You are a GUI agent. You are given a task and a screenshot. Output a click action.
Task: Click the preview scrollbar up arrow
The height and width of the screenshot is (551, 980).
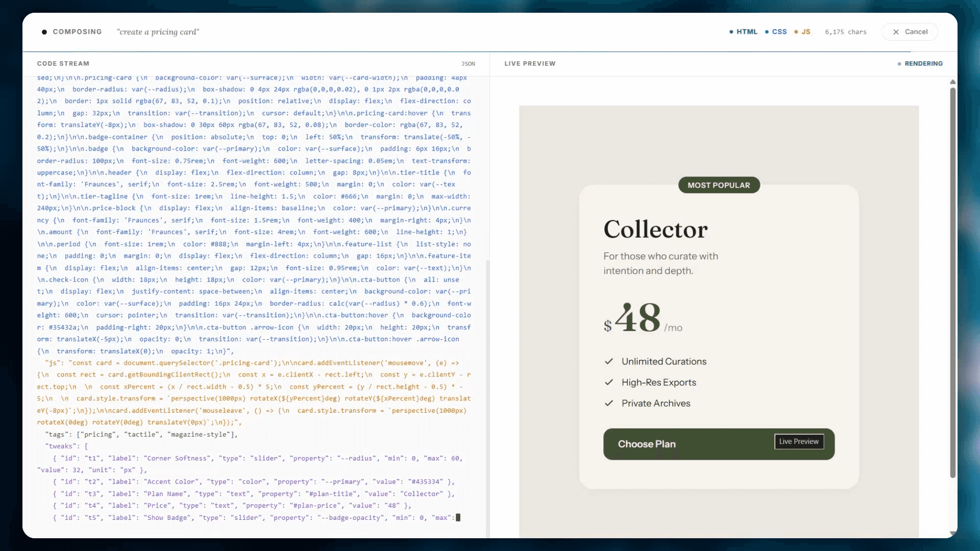pos(952,82)
